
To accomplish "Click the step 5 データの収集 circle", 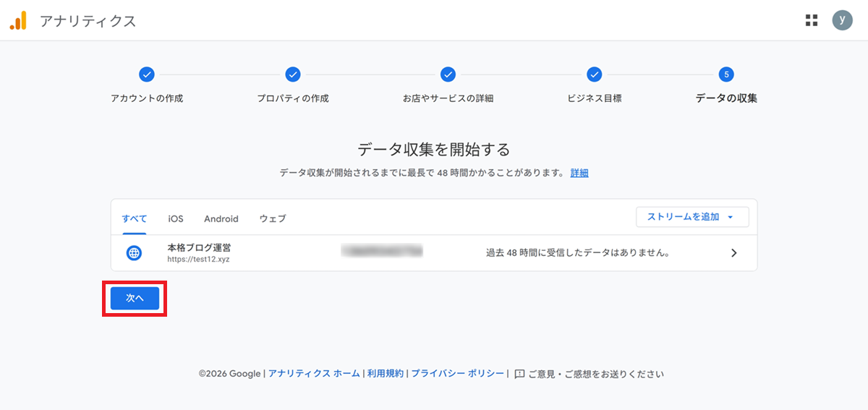I will [x=726, y=74].
